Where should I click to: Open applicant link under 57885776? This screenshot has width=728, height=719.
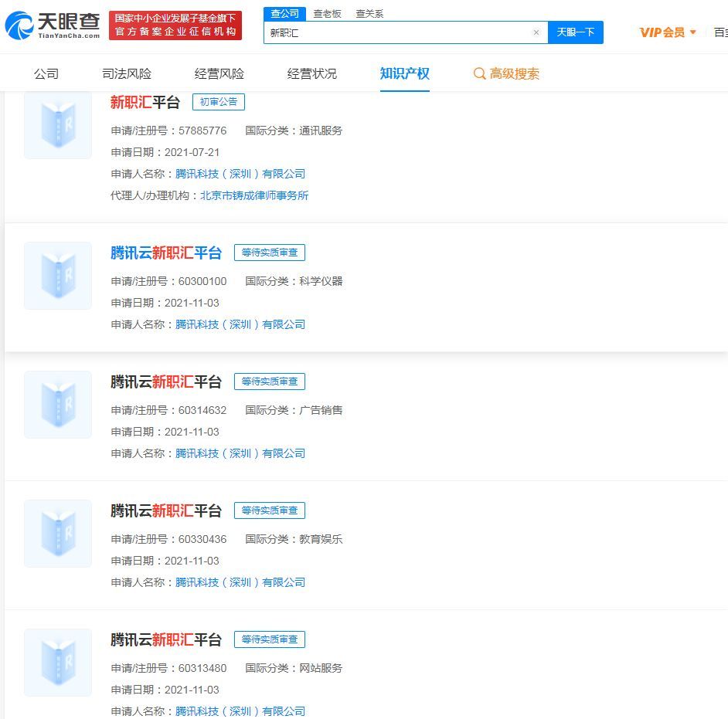pyautogui.click(x=240, y=174)
